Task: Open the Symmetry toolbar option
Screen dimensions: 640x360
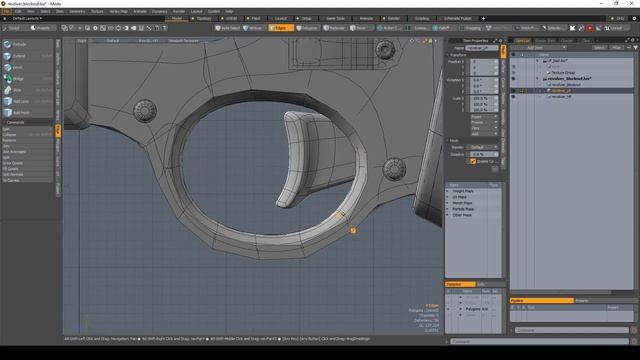Action: tap(417, 28)
